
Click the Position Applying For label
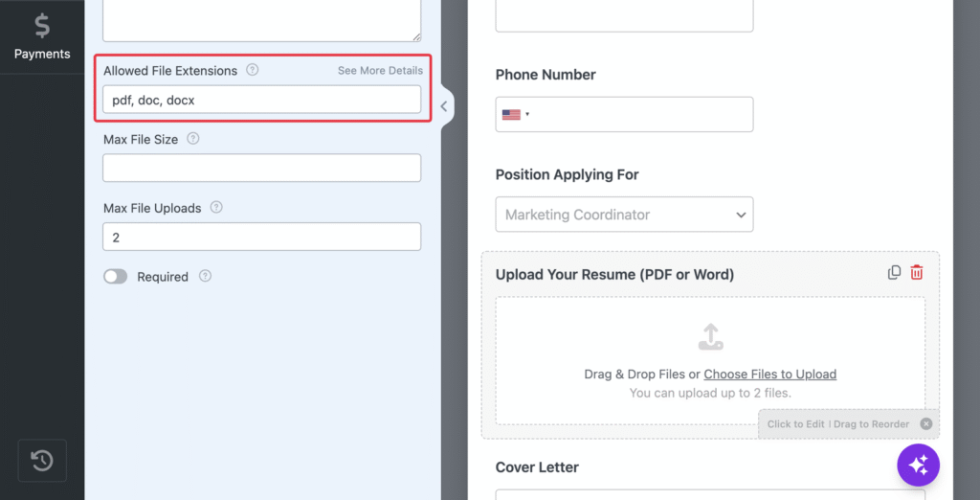567,174
